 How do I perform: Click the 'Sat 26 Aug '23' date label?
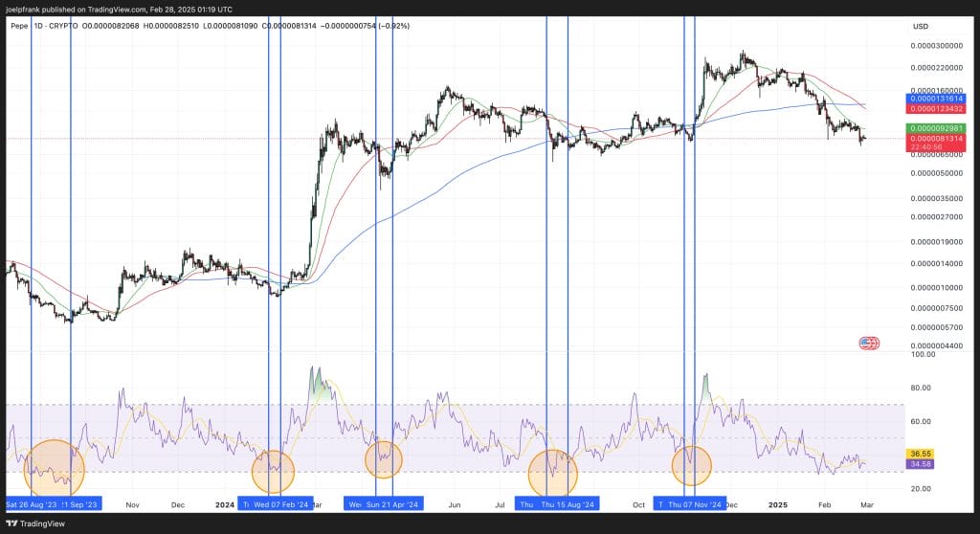click(x=31, y=504)
